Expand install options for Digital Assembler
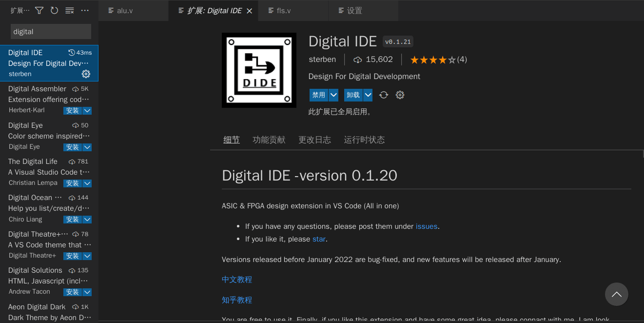 click(87, 111)
